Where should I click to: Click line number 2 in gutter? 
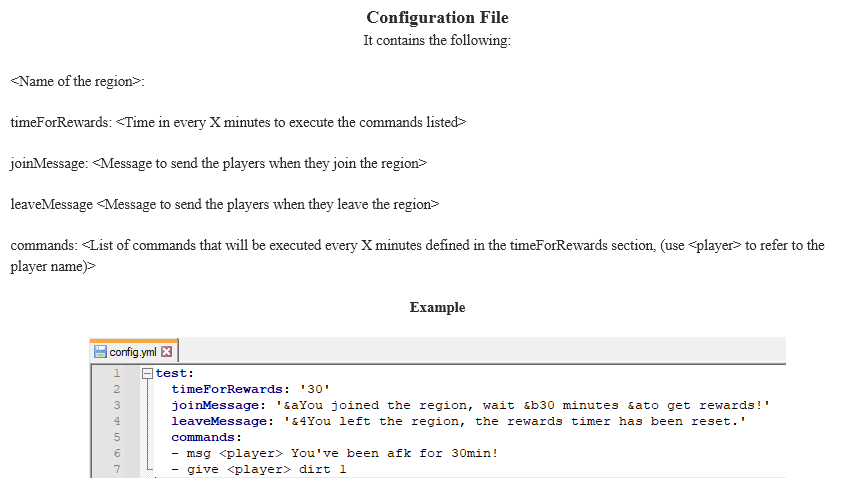pos(116,390)
